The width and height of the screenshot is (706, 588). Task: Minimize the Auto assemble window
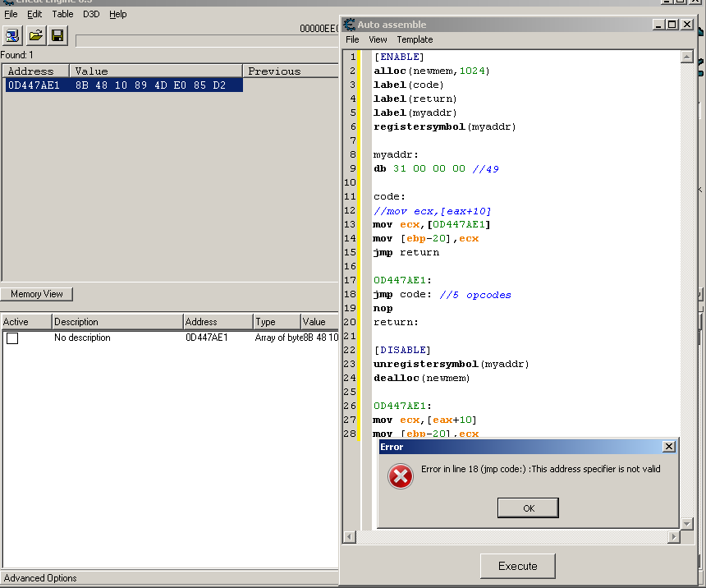658,25
